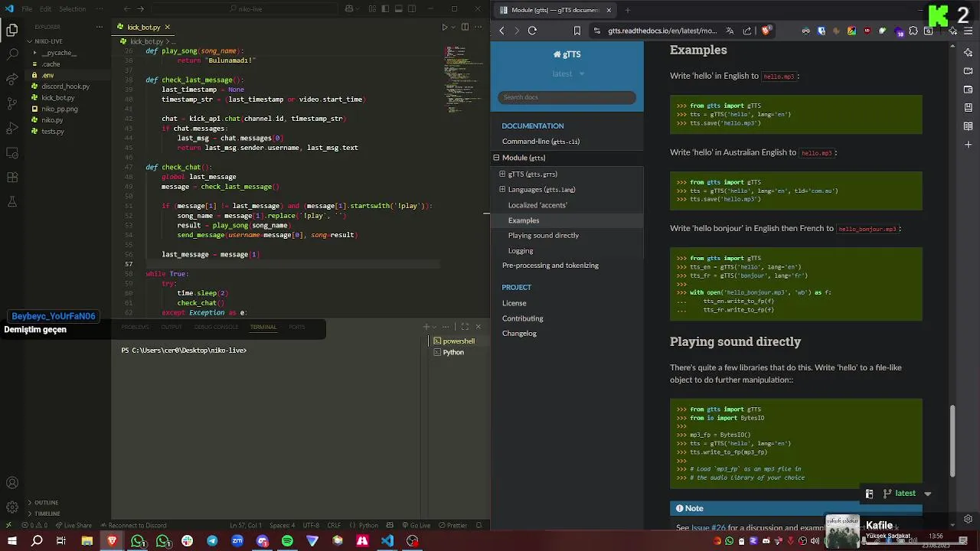
Task: Collapse the Module (gtts) docs section
Action: pos(495,158)
